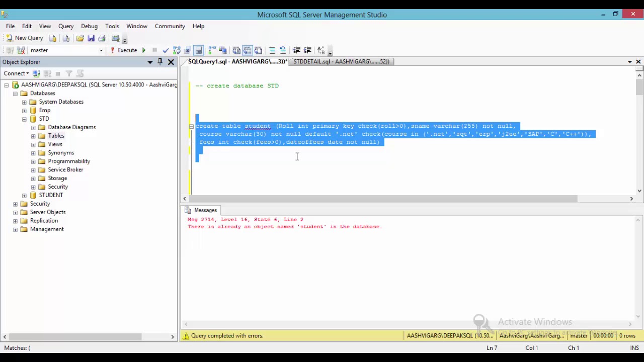
Task: Close the Object Explorer panel
Action: coord(171,62)
